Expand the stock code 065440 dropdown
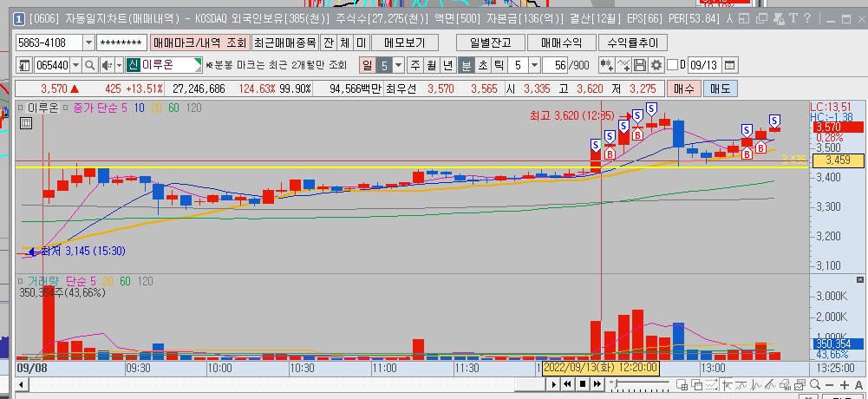This screenshot has height=399, width=868. pos(74,65)
